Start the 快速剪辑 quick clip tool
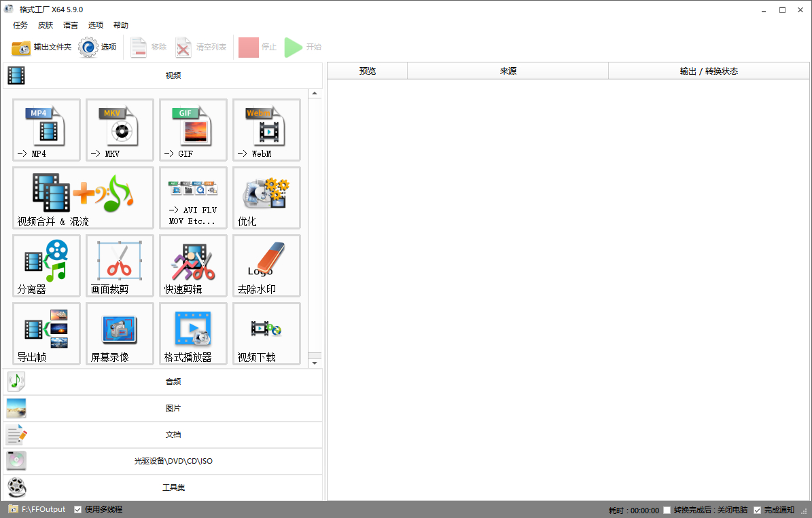The image size is (812, 518). pyautogui.click(x=193, y=265)
